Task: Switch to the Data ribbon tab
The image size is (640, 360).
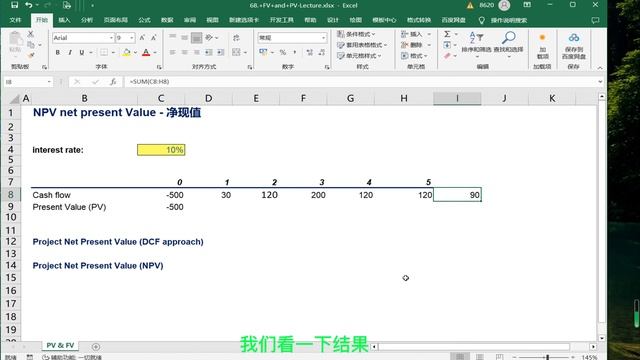Action: click(167, 20)
